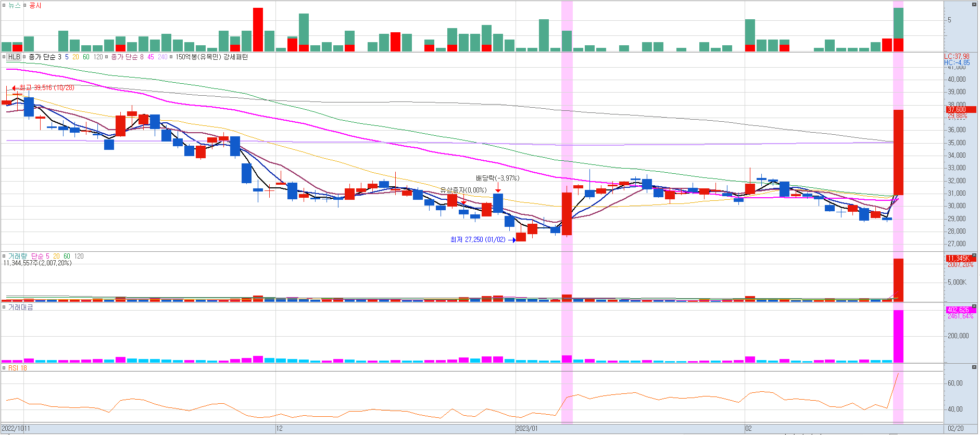
Task: Click the 2007.20% volume change value
Action: click(x=961, y=264)
